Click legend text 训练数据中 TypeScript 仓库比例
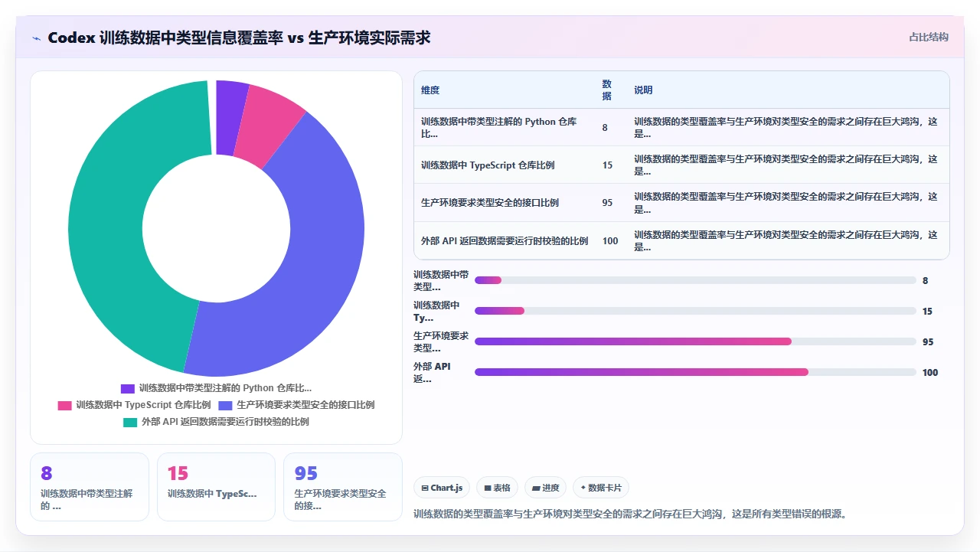The width and height of the screenshot is (980, 552). [x=143, y=405]
